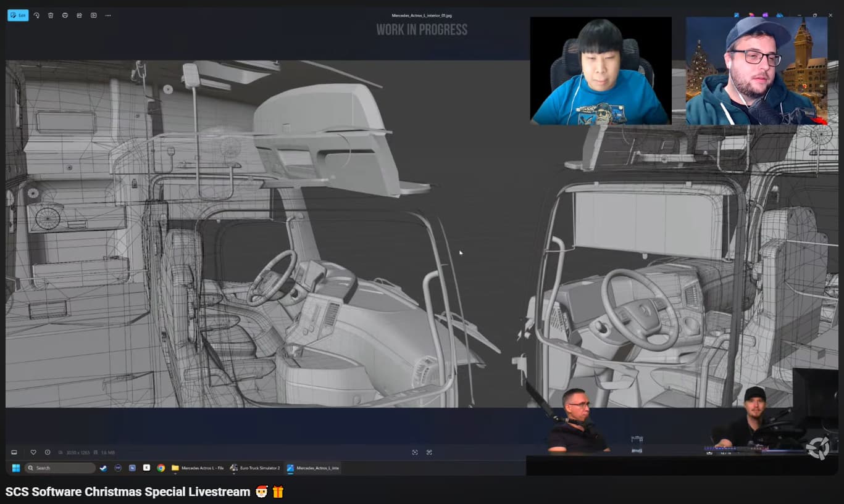Viewport: 844px width, 504px height.
Task: Click the zoom-to-fit icon in bottom bar
Action: [415, 452]
